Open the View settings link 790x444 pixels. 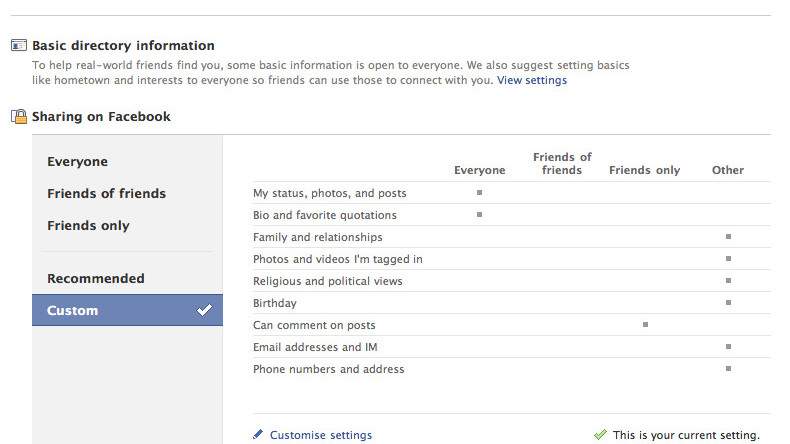click(x=532, y=80)
